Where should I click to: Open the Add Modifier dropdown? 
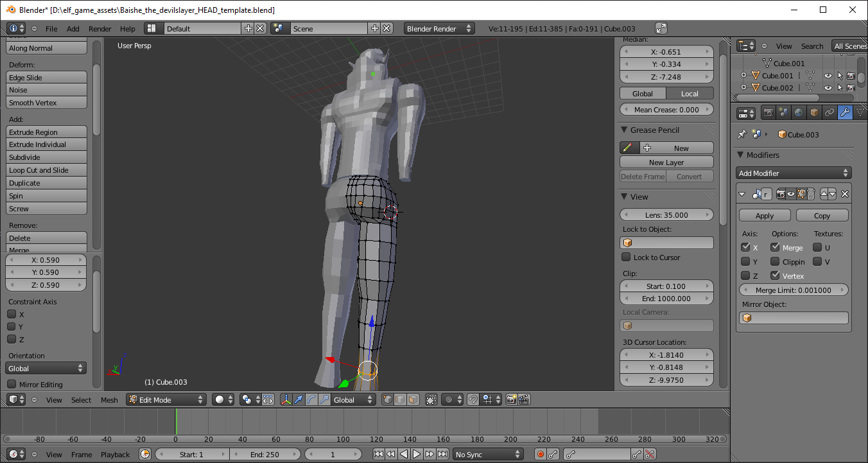(794, 173)
